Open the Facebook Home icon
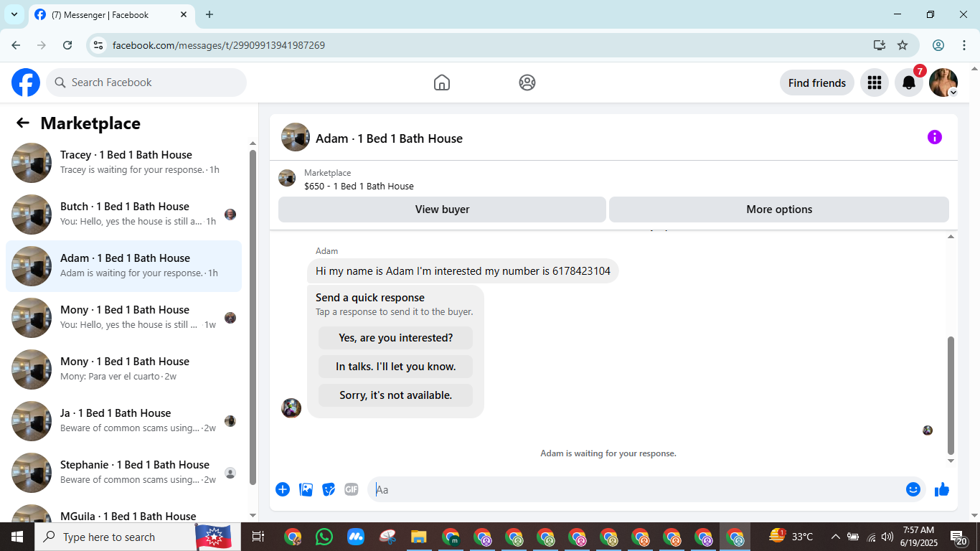Screen dimensions: 980x551 442,83
